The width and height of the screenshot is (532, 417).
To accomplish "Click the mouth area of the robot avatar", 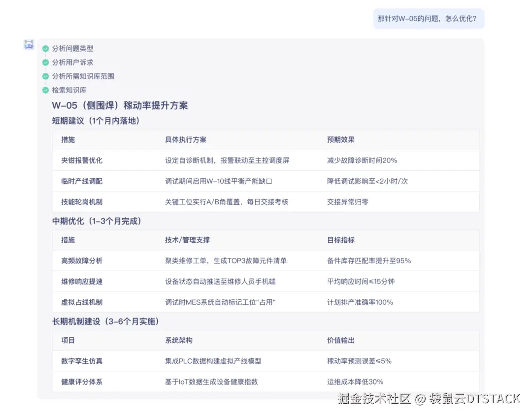I will click(29, 46).
